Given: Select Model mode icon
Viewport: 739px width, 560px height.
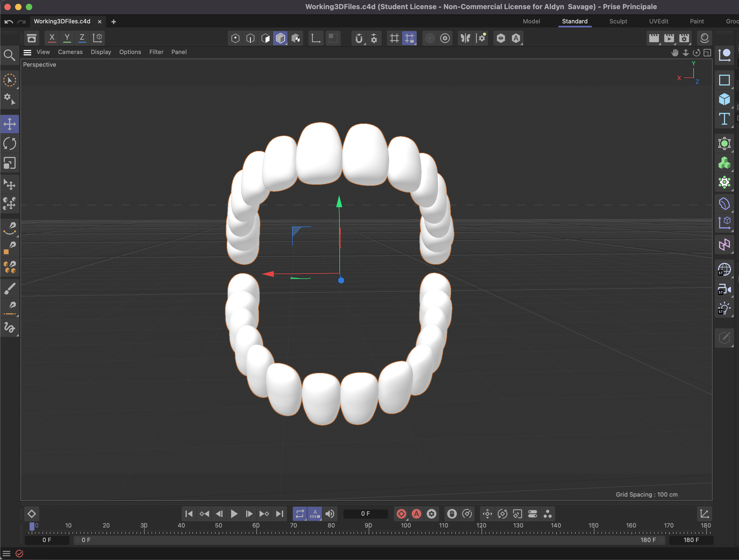Looking at the screenshot, I should point(280,38).
